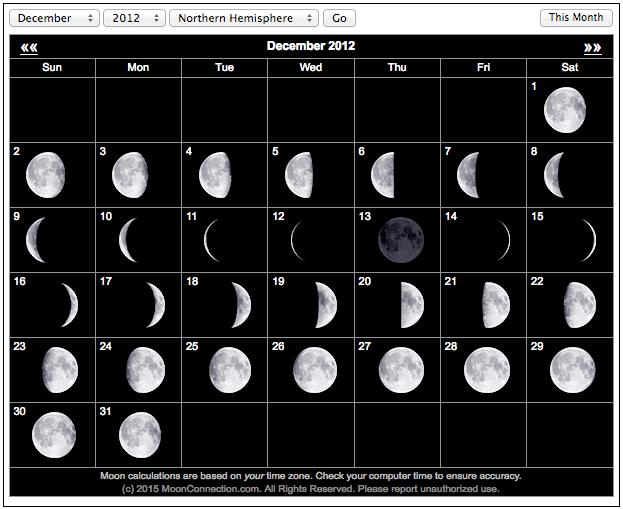Viewport: 623px width, 509px height.
Task: Go to previous month with «« link
Action: (29, 48)
